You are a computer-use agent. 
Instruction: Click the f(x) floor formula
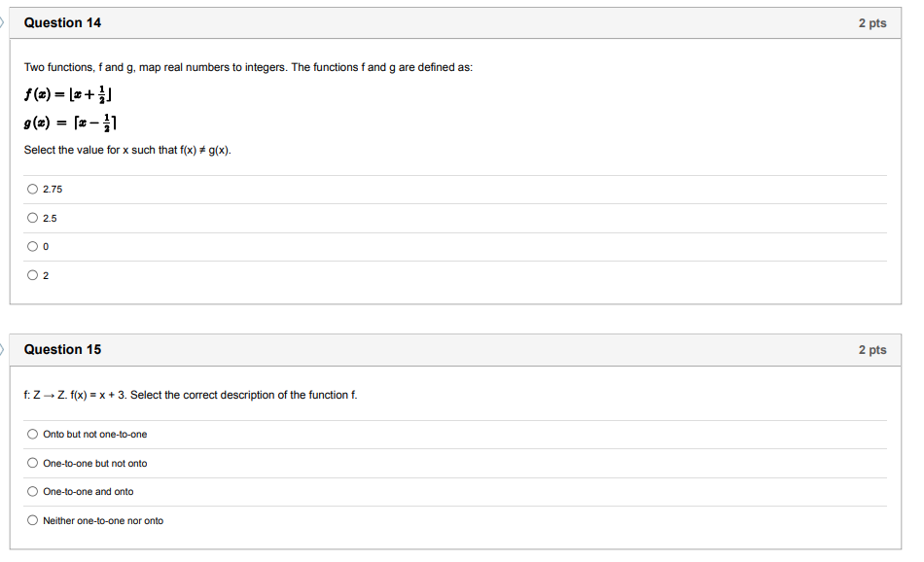pos(68,94)
